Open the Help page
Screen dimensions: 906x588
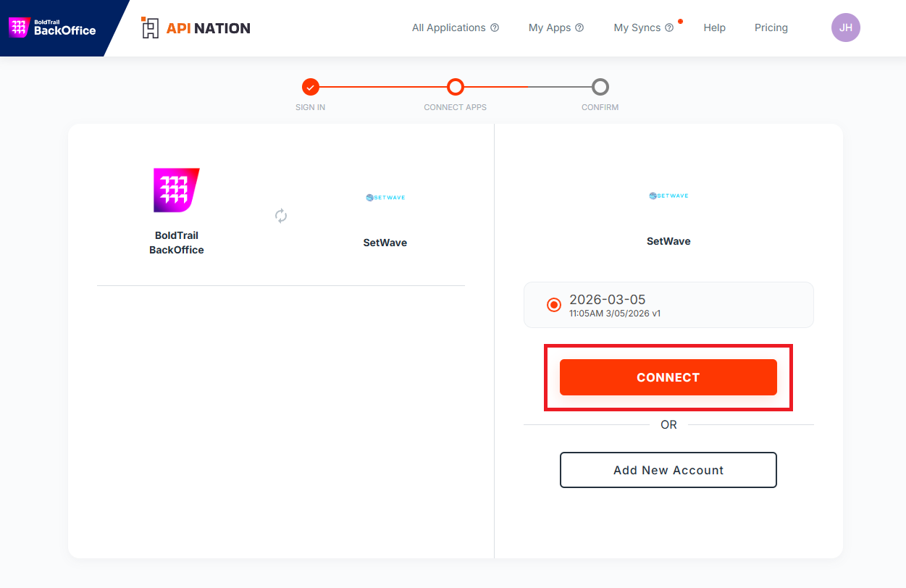pos(714,28)
